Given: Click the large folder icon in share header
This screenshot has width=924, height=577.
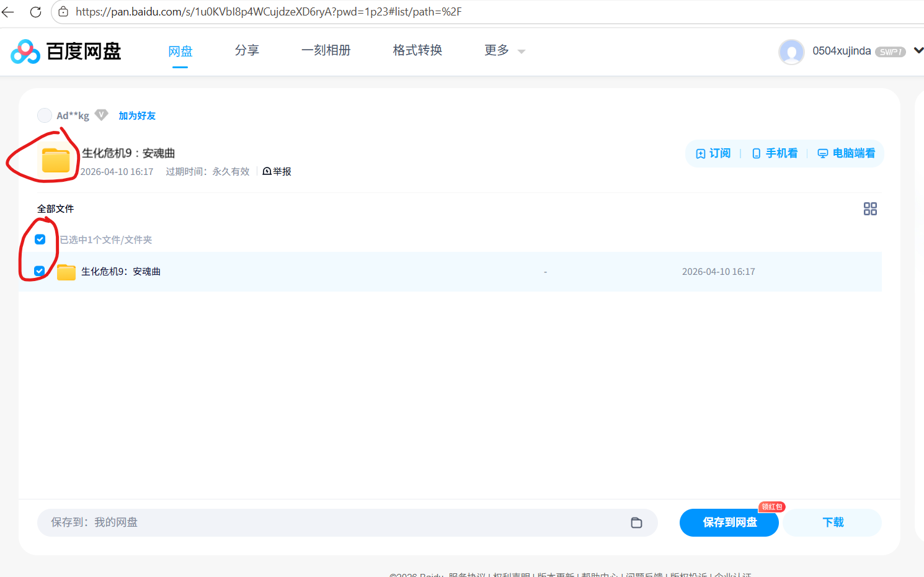Looking at the screenshot, I should [x=56, y=159].
